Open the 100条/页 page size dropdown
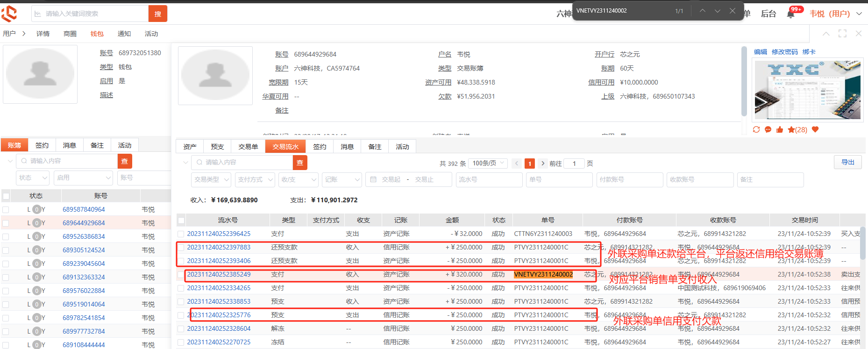The image size is (868, 349). [x=488, y=163]
